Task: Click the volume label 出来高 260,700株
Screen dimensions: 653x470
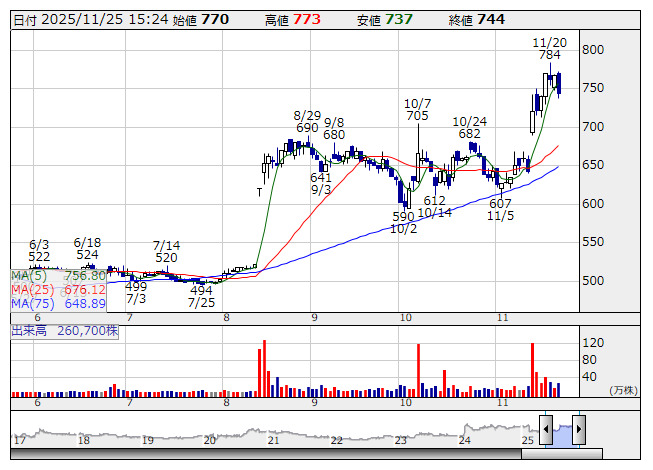Action: (65, 331)
